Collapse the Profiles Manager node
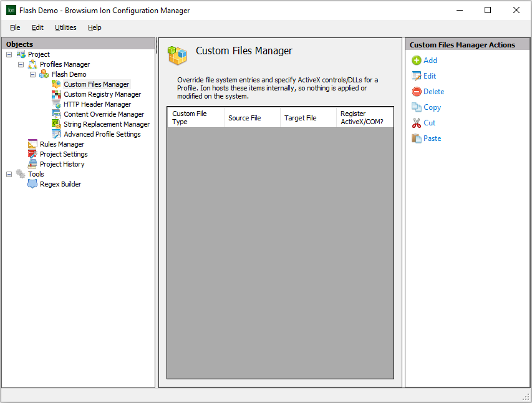This screenshot has height=403, width=532. pyautogui.click(x=21, y=64)
